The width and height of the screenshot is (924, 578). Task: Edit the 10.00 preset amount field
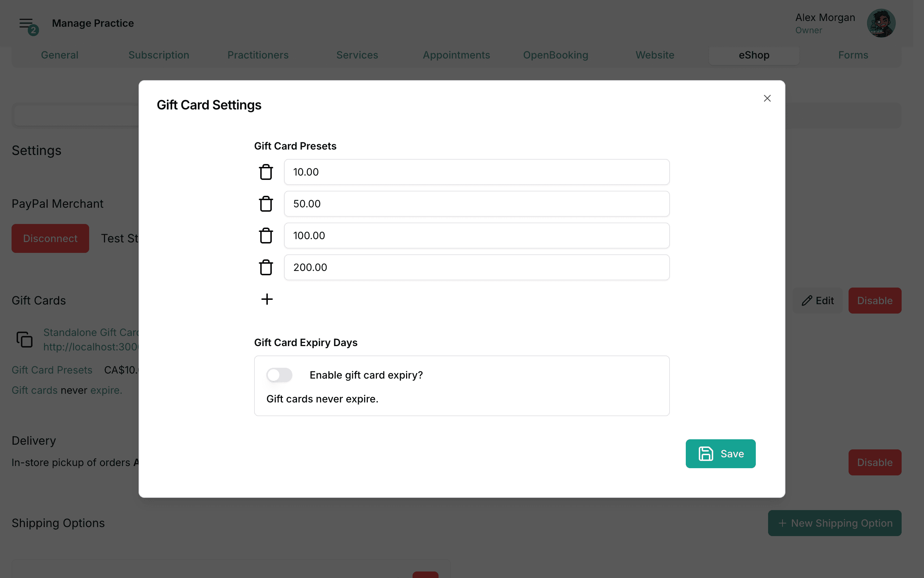(x=476, y=172)
